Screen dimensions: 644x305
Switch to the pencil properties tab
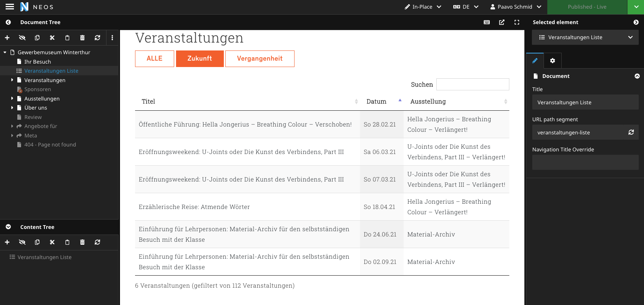coord(535,61)
